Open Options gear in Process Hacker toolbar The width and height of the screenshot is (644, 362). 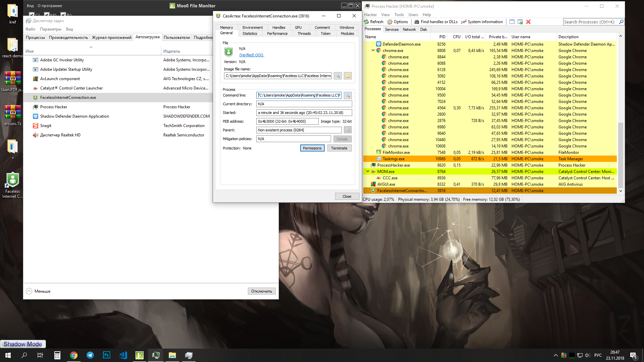click(390, 22)
